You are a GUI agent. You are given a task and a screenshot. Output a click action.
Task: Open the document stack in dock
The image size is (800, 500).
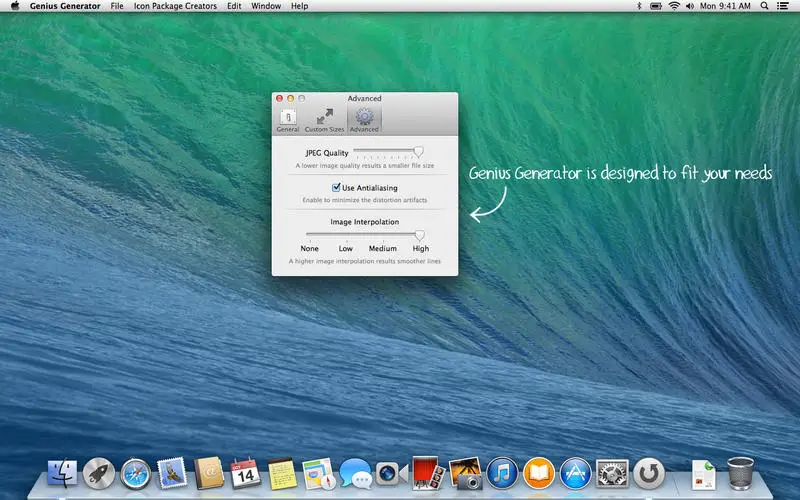click(704, 474)
